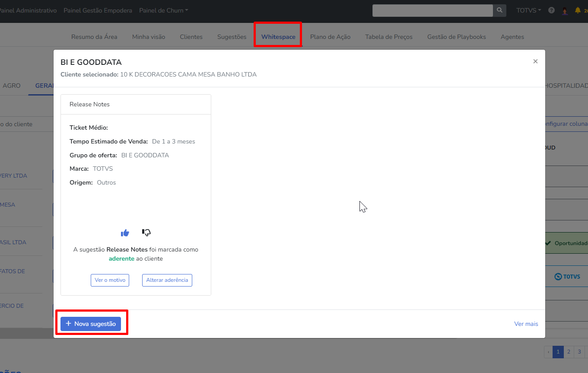Viewport: 588px width, 373px height.
Task: Click the Tempo Estimado de Venda label
Action: tap(109, 141)
